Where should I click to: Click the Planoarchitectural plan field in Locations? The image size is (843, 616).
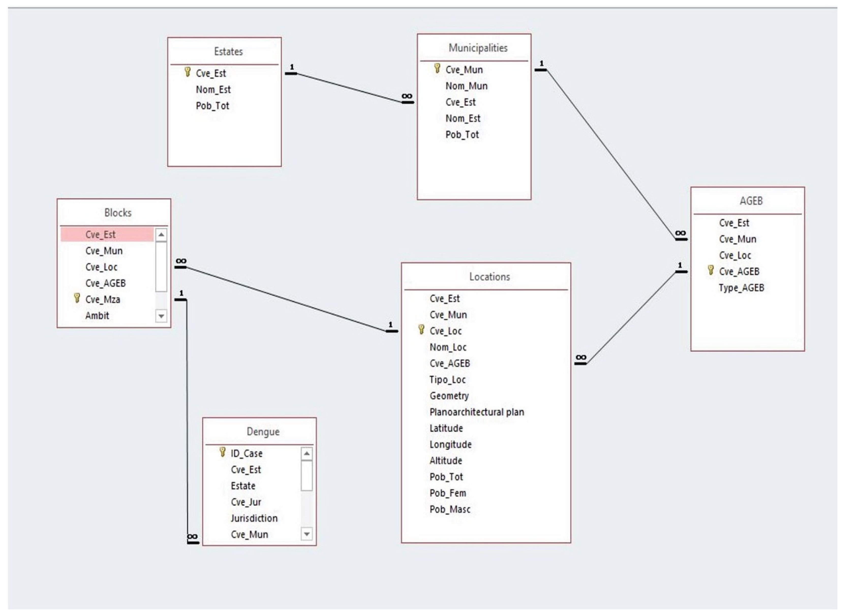click(x=477, y=412)
